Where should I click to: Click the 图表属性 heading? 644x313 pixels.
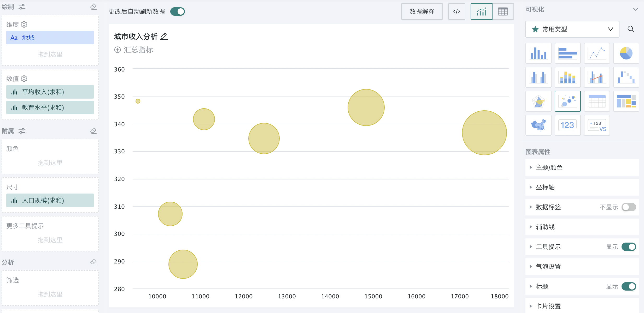pos(538,152)
